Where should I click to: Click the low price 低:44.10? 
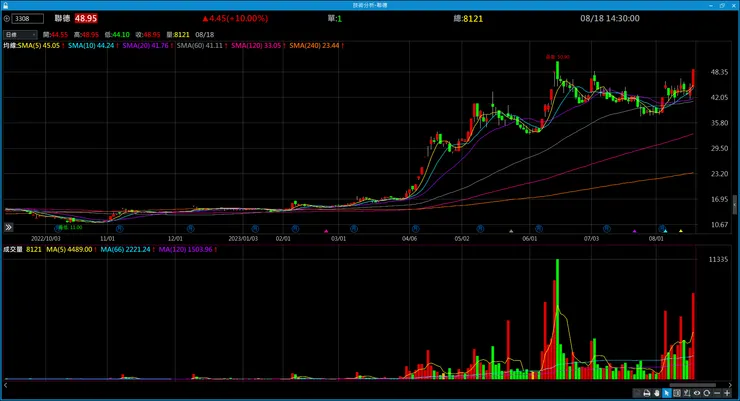point(117,34)
